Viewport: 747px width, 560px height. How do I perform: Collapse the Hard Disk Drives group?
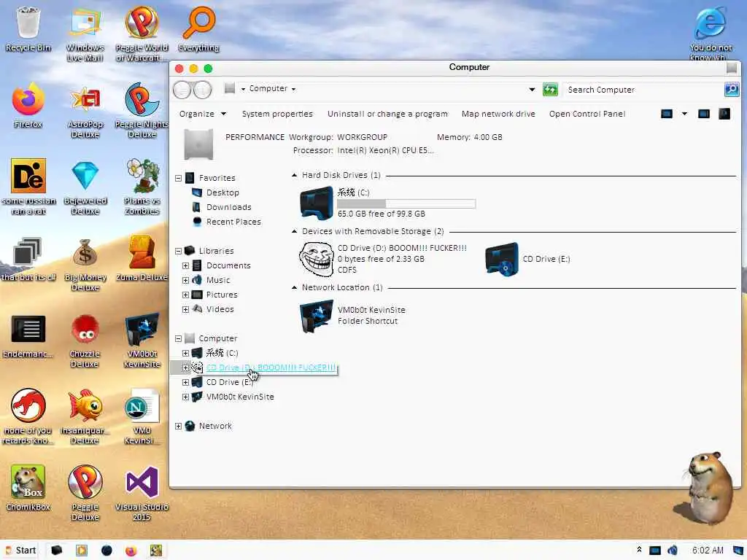point(294,175)
